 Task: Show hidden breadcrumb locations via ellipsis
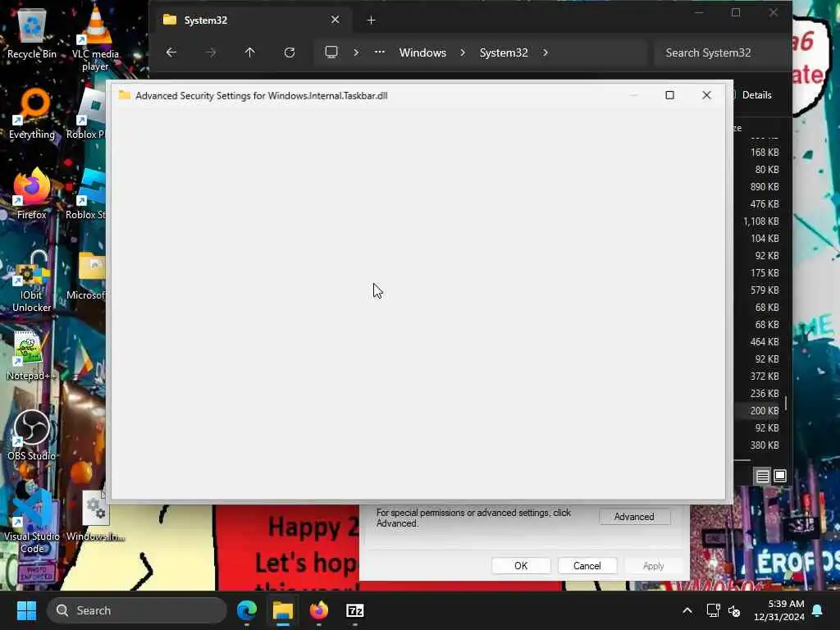point(379,52)
